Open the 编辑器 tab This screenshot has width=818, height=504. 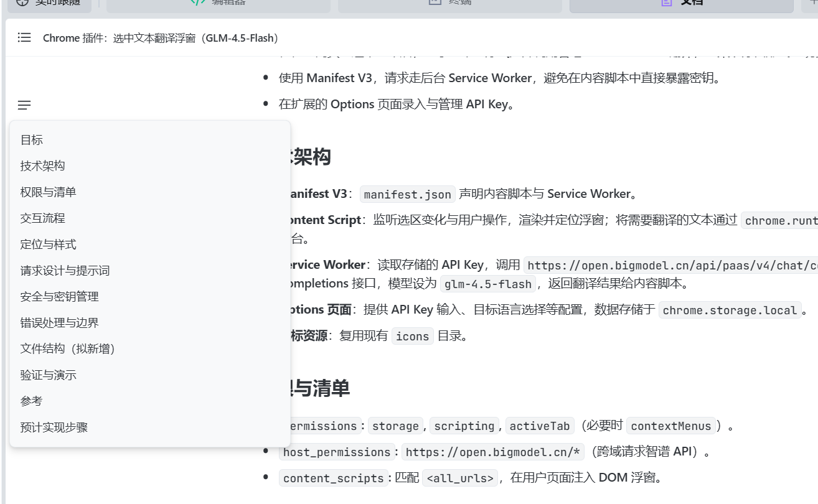pyautogui.click(x=218, y=3)
